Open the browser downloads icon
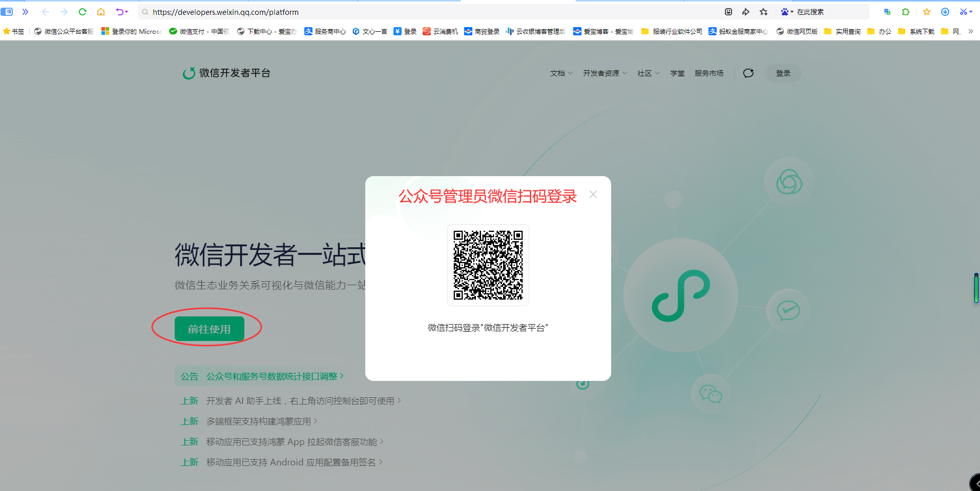 (x=945, y=12)
